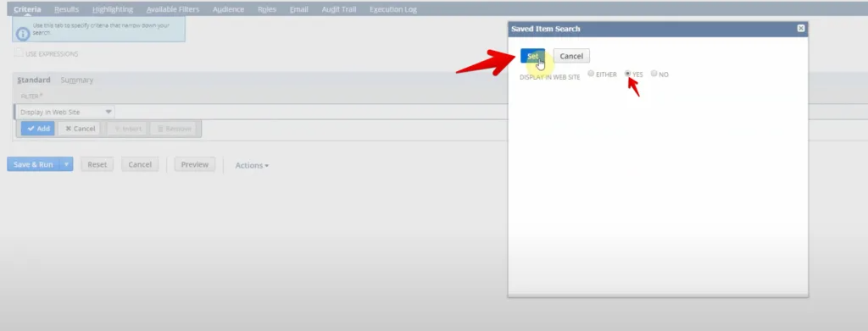Cancel the Saved Item Search dialog
Screen dimensions: 868x331
click(571, 56)
